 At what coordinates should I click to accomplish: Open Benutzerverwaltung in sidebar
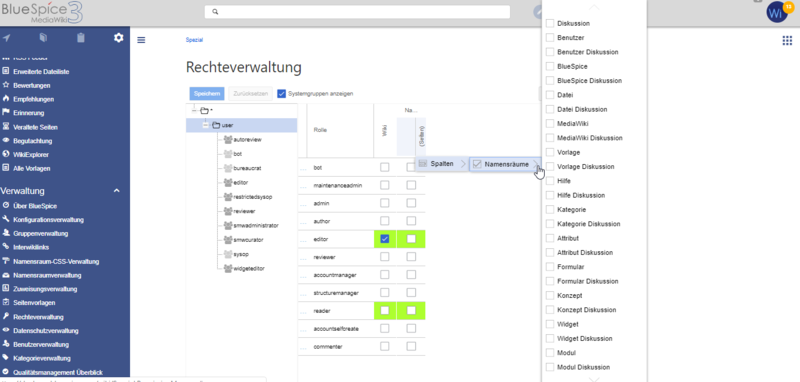click(x=41, y=344)
